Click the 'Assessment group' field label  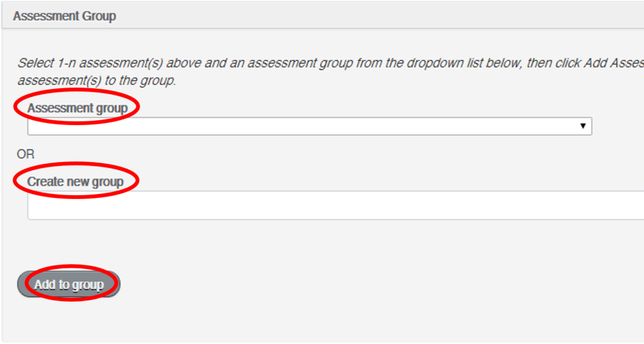point(77,108)
